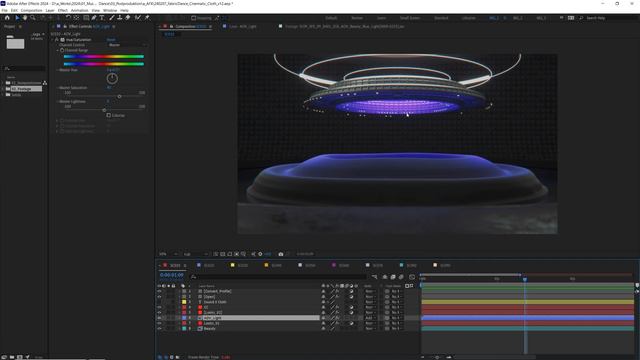Hide the Beauty layer eye icon
640x360 pixels.
click(159, 328)
